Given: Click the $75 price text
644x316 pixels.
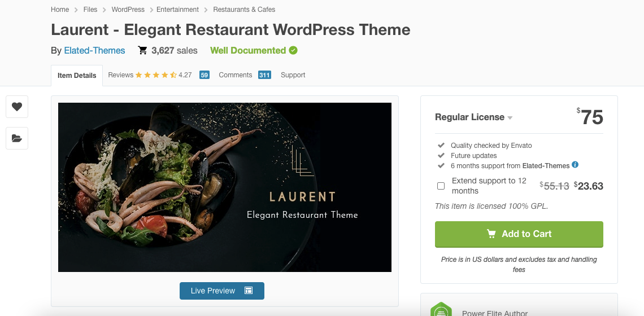Looking at the screenshot, I should click(x=590, y=117).
